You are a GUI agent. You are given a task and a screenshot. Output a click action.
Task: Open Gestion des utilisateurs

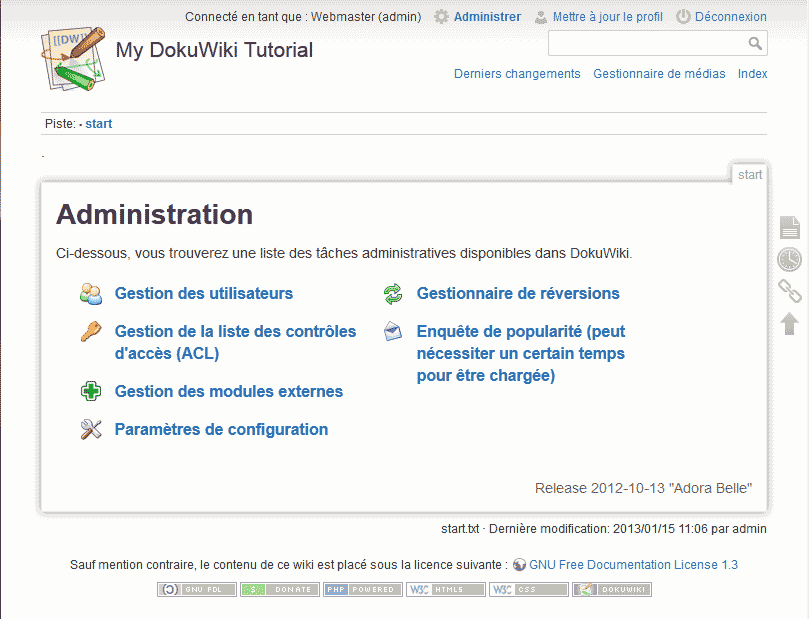[x=204, y=294]
